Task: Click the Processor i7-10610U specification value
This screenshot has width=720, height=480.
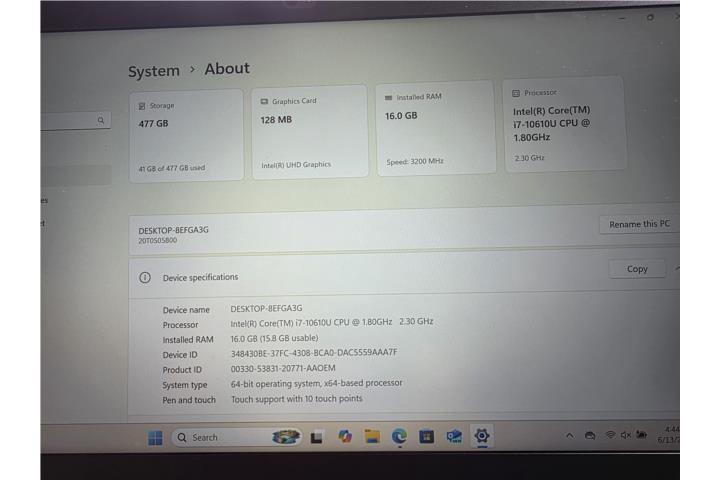Action: pos(332,322)
